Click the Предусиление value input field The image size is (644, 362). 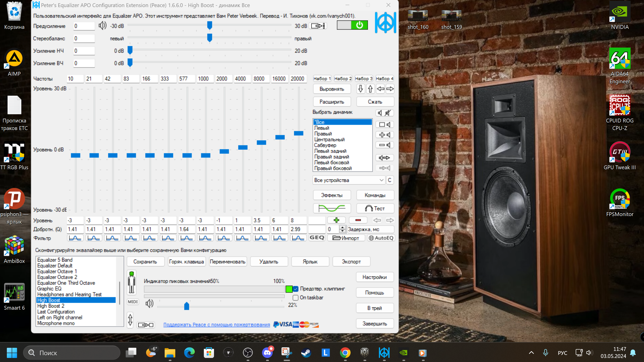(84, 26)
